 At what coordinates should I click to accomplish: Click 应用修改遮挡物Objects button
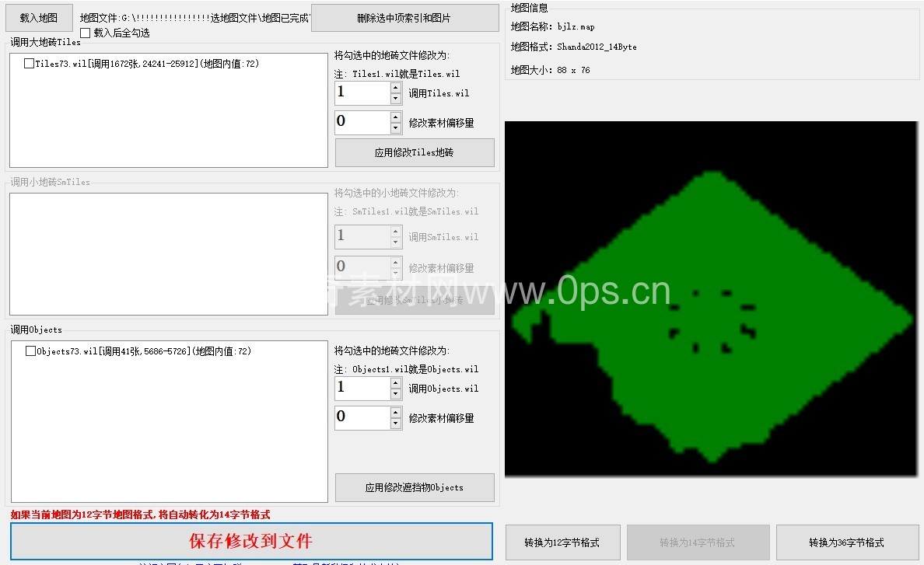pyautogui.click(x=415, y=488)
